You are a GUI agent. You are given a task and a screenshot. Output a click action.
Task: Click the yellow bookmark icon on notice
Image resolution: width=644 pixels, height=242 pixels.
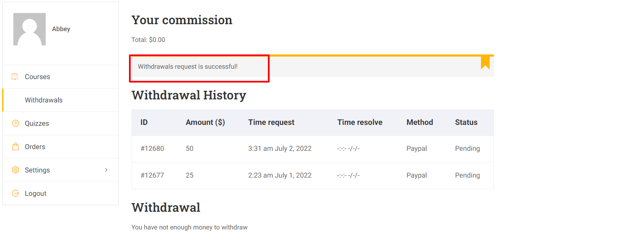coord(485,62)
